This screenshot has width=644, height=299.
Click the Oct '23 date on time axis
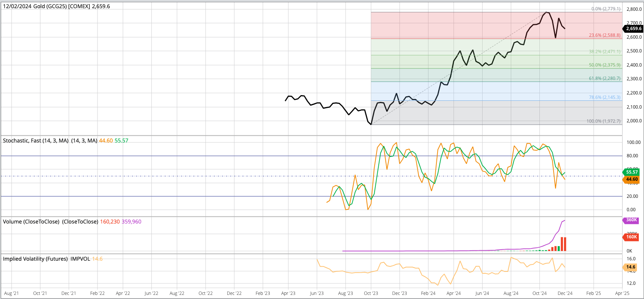(x=371, y=293)
